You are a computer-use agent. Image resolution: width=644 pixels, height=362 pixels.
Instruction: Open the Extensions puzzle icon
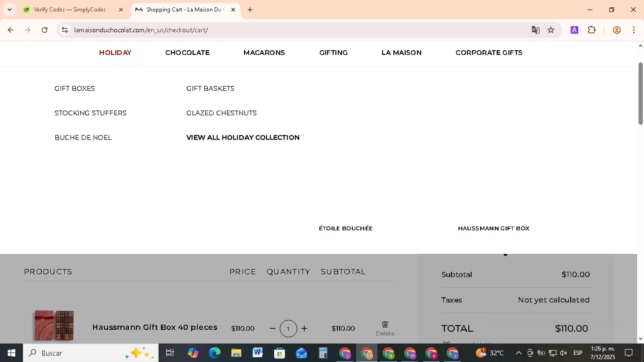[592, 30]
